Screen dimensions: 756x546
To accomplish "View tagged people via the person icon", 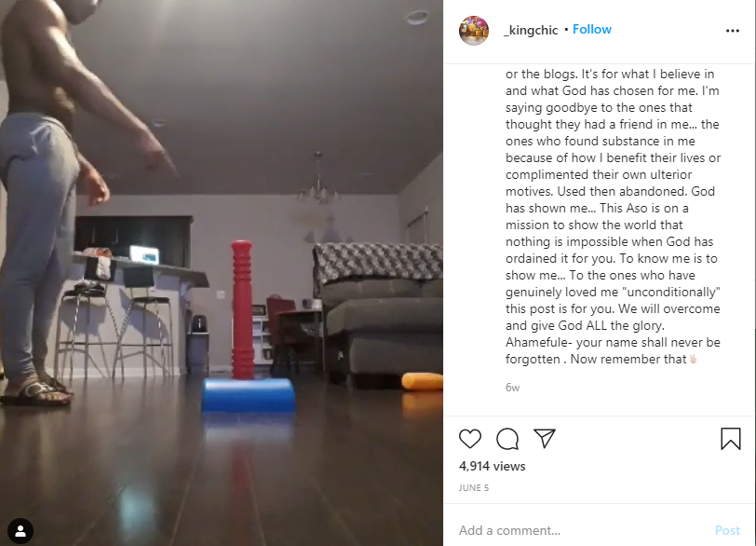I will 20,531.
